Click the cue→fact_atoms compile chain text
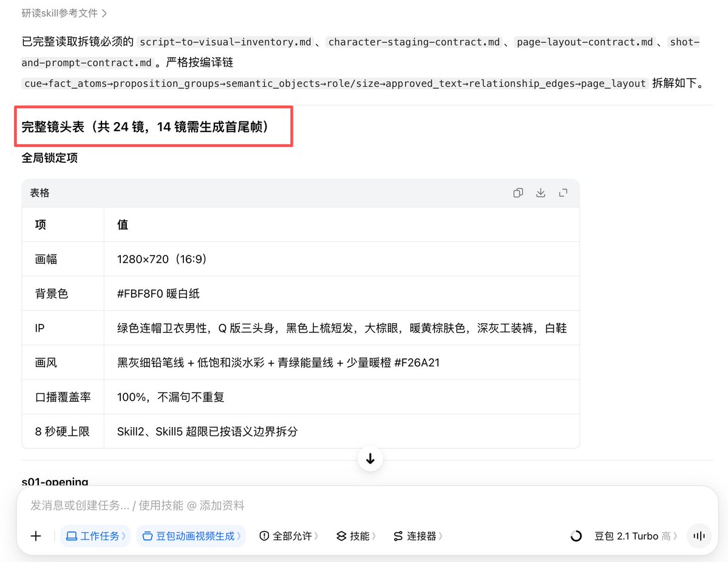Screen dimensions: 728x562 point(335,83)
